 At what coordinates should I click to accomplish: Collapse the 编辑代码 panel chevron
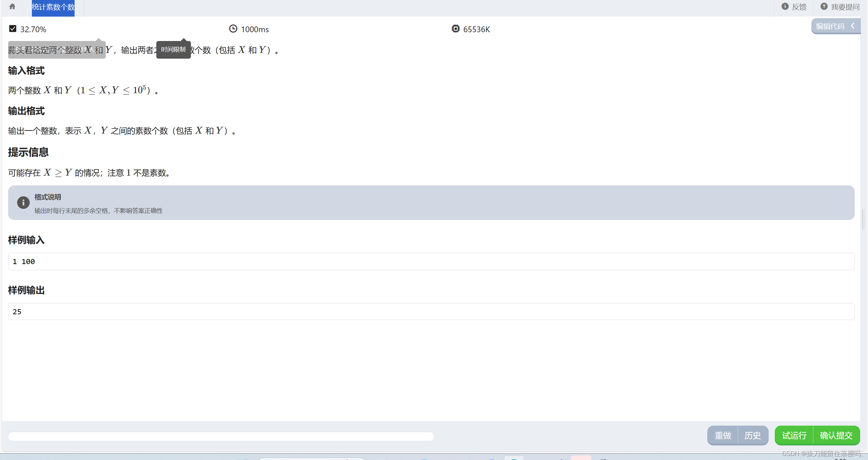point(853,26)
